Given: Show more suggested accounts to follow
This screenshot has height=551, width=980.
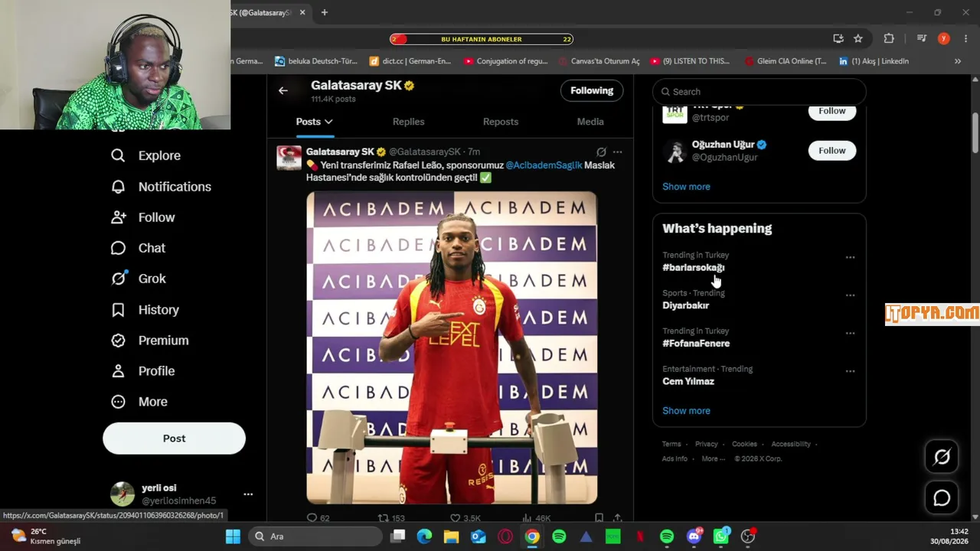Looking at the screenshot, I should 686,187.
